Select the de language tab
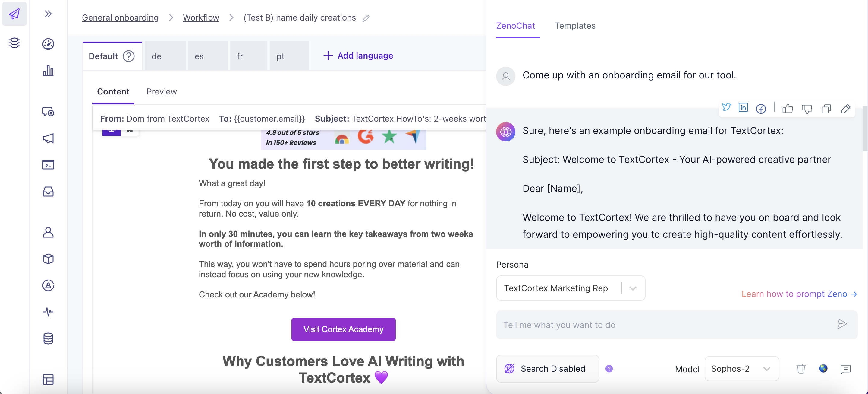The height and width of the screenshot is (394, 868). (165, 56)
